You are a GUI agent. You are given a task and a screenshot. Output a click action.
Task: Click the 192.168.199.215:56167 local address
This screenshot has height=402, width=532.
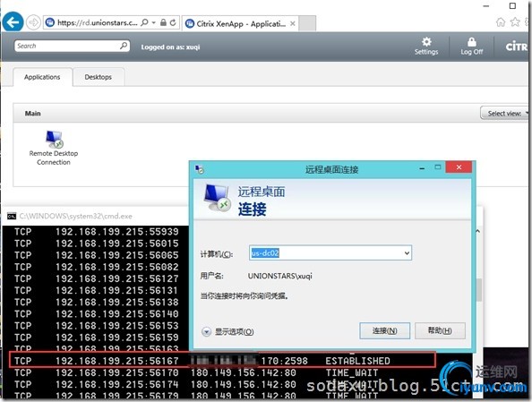click(x=117, y=361)
